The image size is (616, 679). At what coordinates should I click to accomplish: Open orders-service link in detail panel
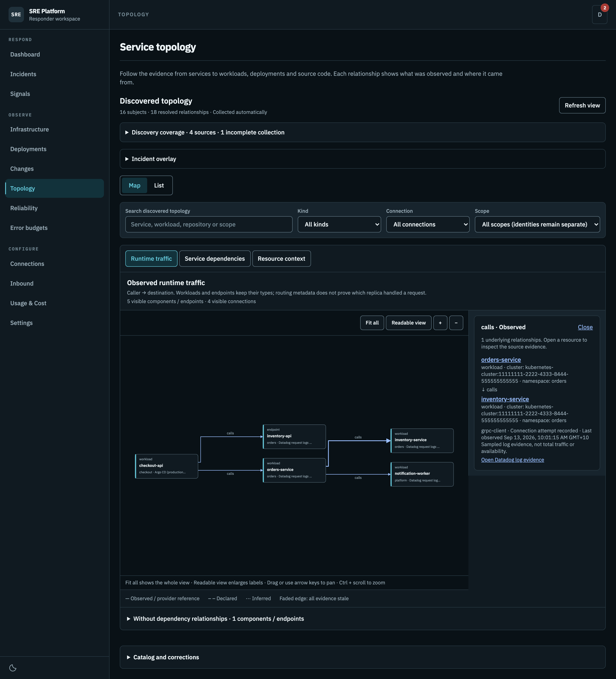coord(501,360)
